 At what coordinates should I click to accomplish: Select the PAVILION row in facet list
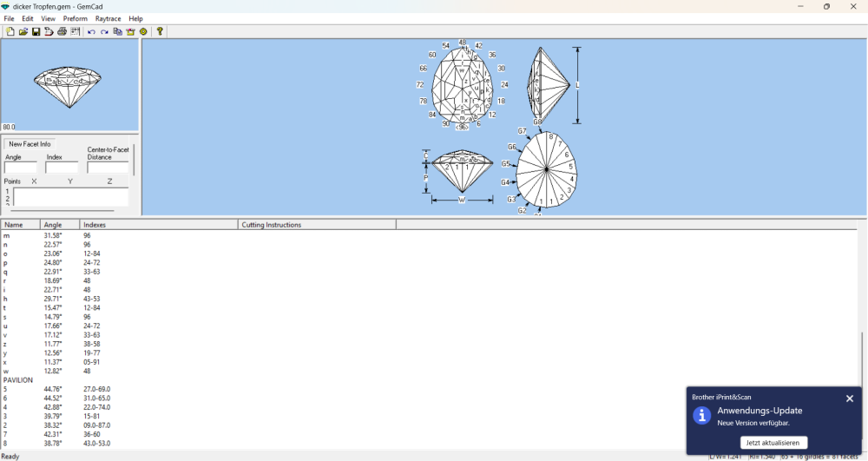pyautogui.click(x=18, y=380)
